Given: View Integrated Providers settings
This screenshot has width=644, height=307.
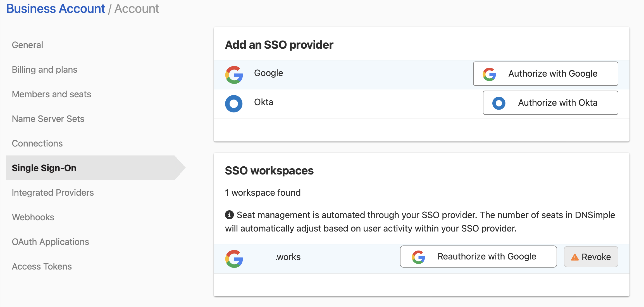Looking at the screenshot, I should 53,193.
